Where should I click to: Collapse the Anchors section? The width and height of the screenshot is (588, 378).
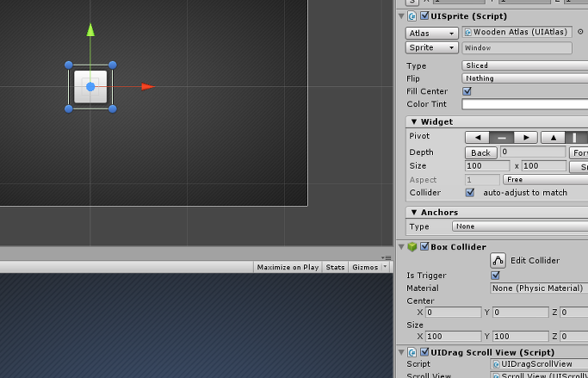click(x=414, y=213)
